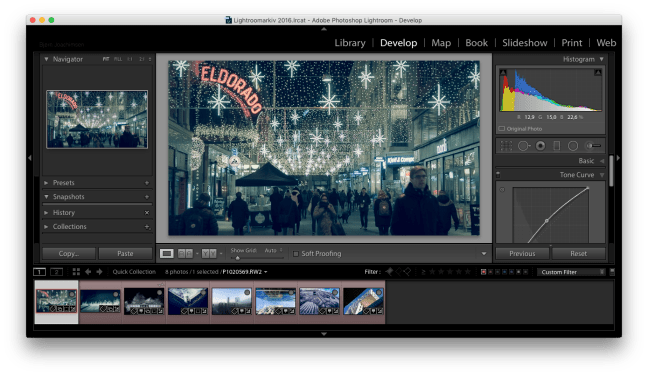Activate Tone Curve targeted adjustment tool
Screen dimensions: 648x375
point(502,190)
